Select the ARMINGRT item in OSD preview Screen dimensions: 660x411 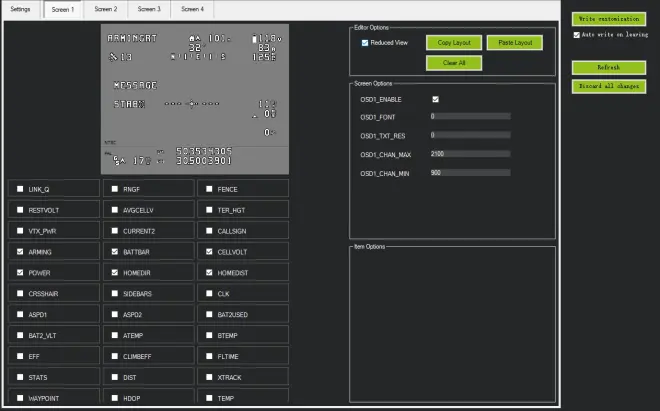coord(132,38)
